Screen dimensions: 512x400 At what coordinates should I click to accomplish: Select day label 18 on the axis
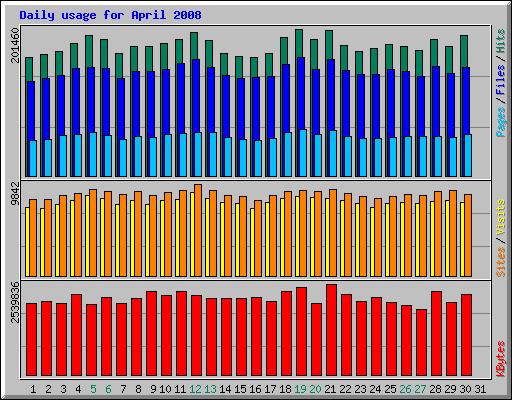[285, 389]
